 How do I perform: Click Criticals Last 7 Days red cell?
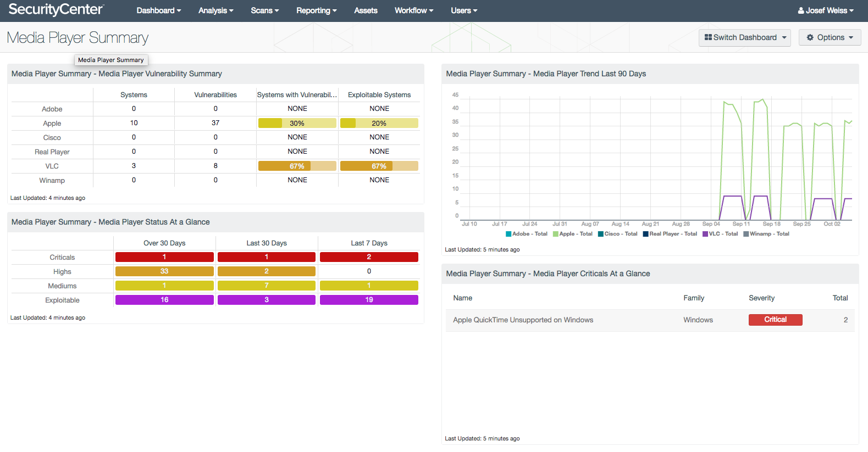[369, 257]
